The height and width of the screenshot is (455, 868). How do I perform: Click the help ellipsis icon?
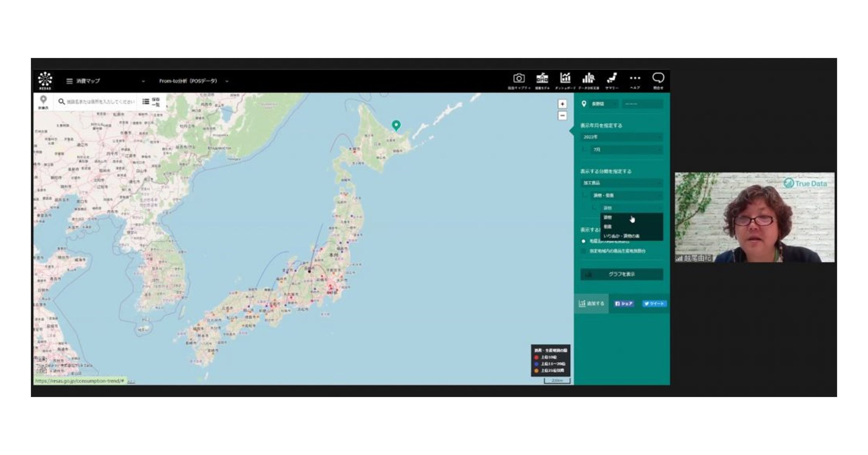click(635, 79)
